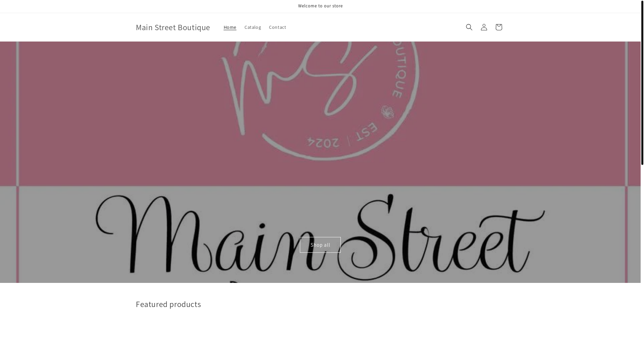Go to the Home menu item
The height and width of the screenshot is (362, 644).
click(x=230, y=27)
